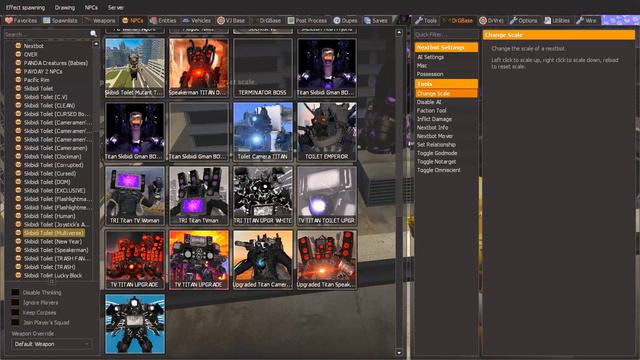This screenshot has width=640, height=360.
Task: Open the Drawing menu
Action: click(64, 7)
